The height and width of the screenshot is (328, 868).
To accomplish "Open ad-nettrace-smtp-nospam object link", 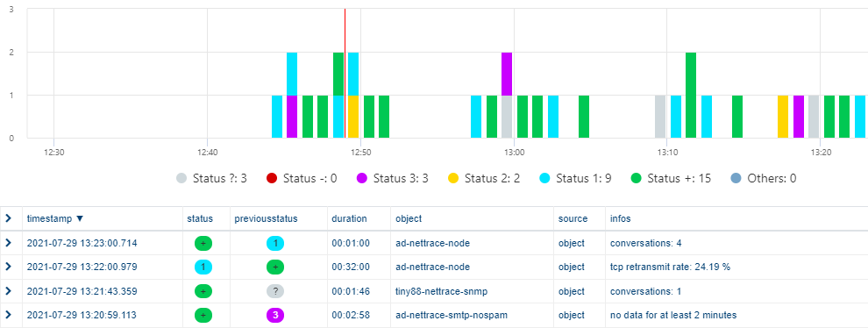I will [x=452, y=316].
